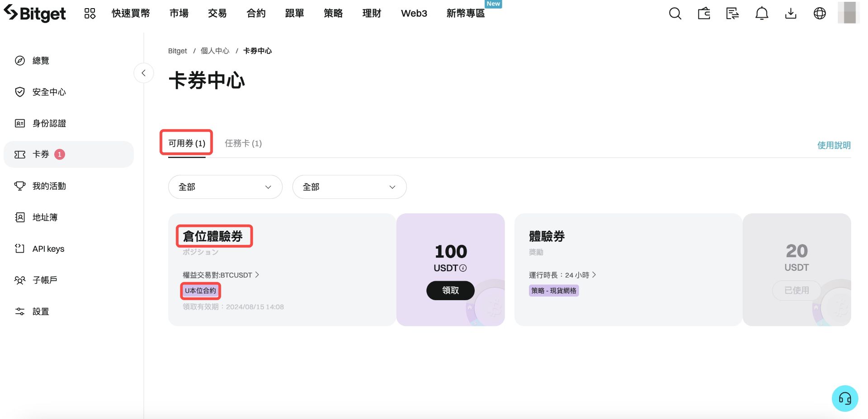Viewport: 868px width, 419px height.
Task: Open 市場 menu
Action: (x=179, y=14)
